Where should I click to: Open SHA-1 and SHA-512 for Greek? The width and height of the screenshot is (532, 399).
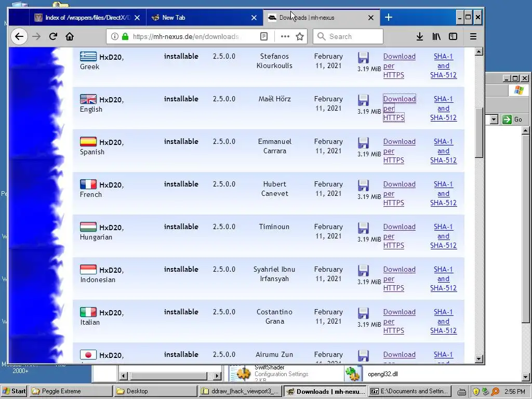coord(444,65)
